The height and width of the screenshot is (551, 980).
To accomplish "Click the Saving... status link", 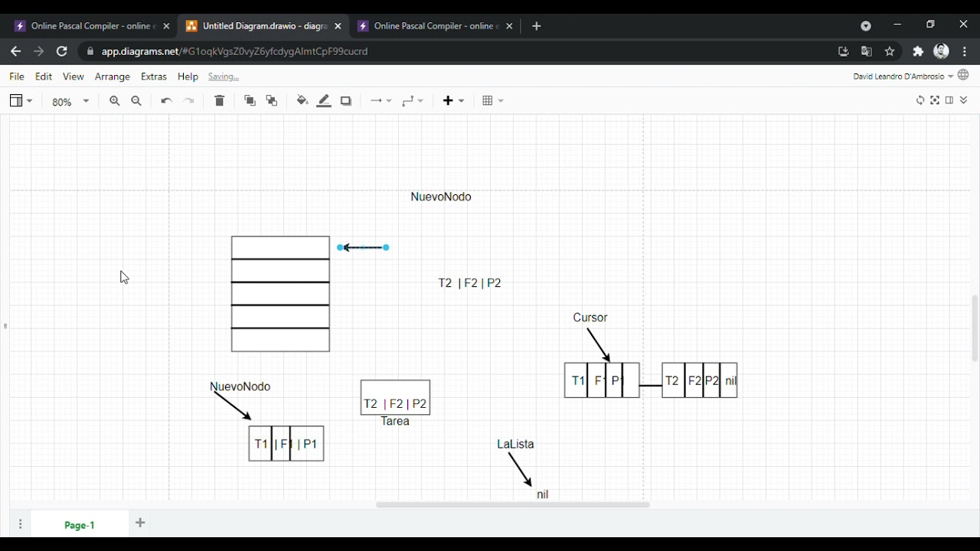I will tap(224, 77).
